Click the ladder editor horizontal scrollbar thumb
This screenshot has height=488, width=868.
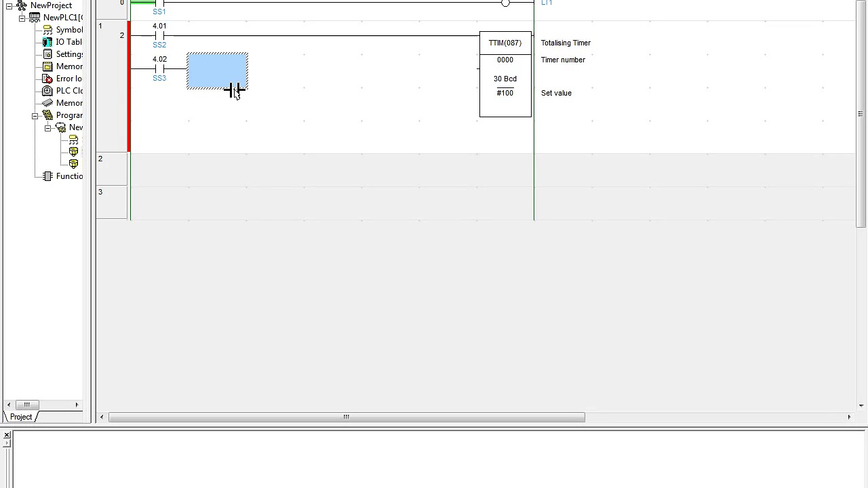[x=347, y=417]
